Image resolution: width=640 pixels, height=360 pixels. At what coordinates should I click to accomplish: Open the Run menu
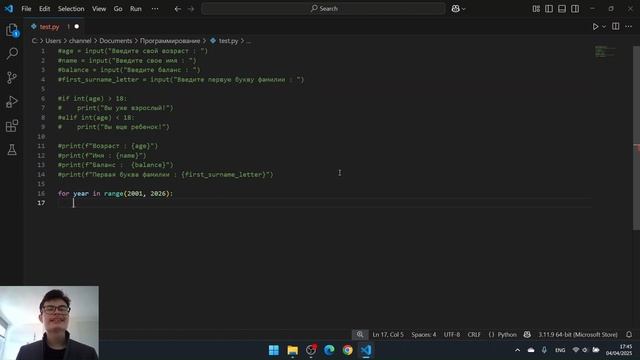pyautogui.click(x=136, y=9)
